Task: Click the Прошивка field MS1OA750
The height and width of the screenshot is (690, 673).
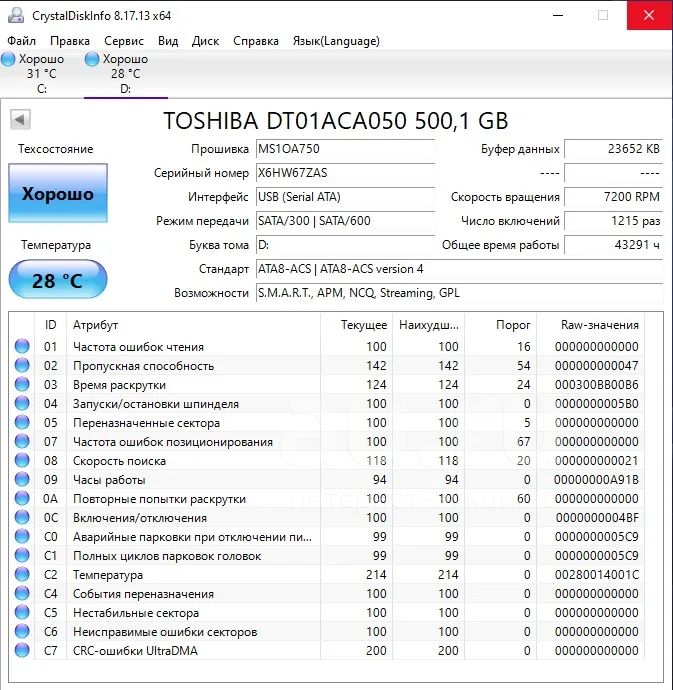Action: pyautogui.click(x=346, y=149)
